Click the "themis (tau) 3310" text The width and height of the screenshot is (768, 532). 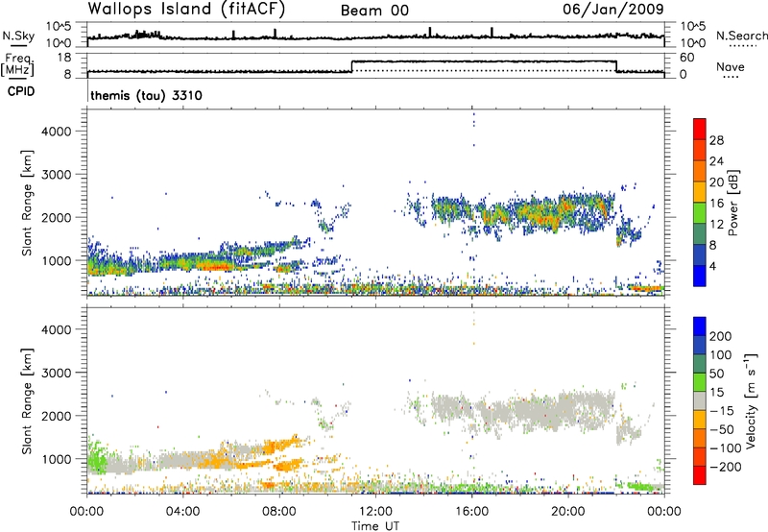pos(146,95)
